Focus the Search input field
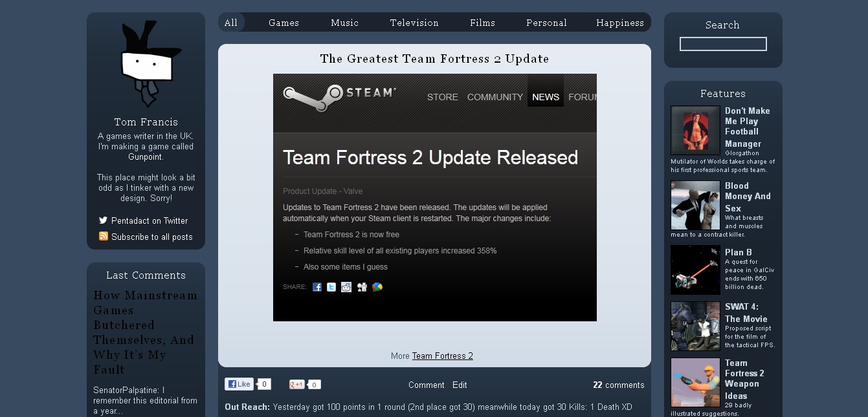Screen dimensions: 868x417 pyautogui.click(x=723, y=44)
